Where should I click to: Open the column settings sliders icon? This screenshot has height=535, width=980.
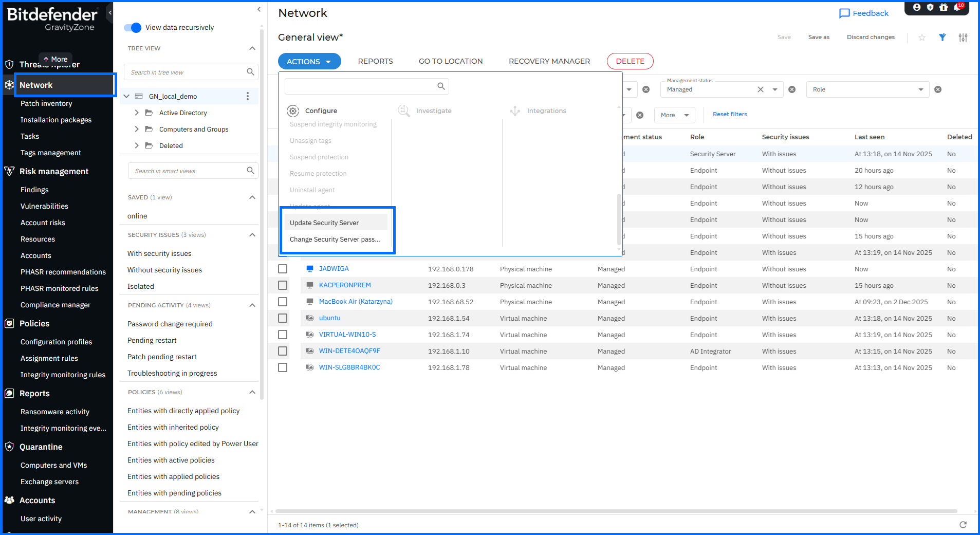pyautogui.click(x=963, y=38)
